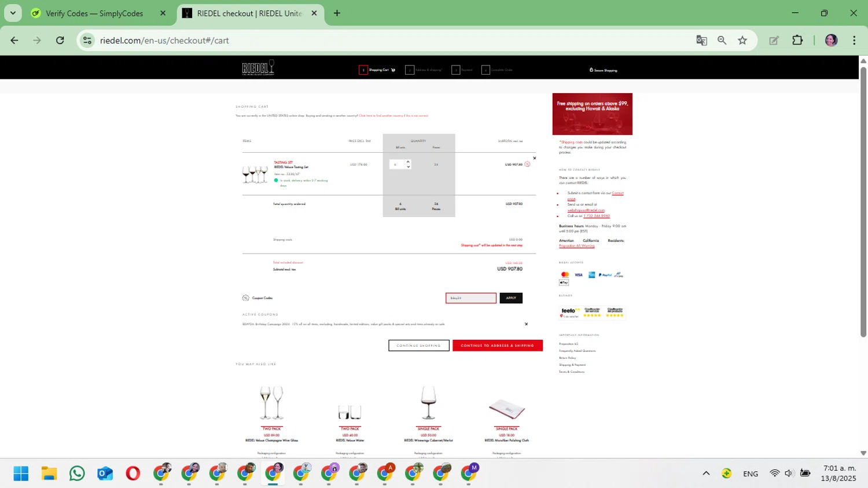Screen dimensions: 868x488
Task: Open Shipping & Payment info
Action: point(572,365)
